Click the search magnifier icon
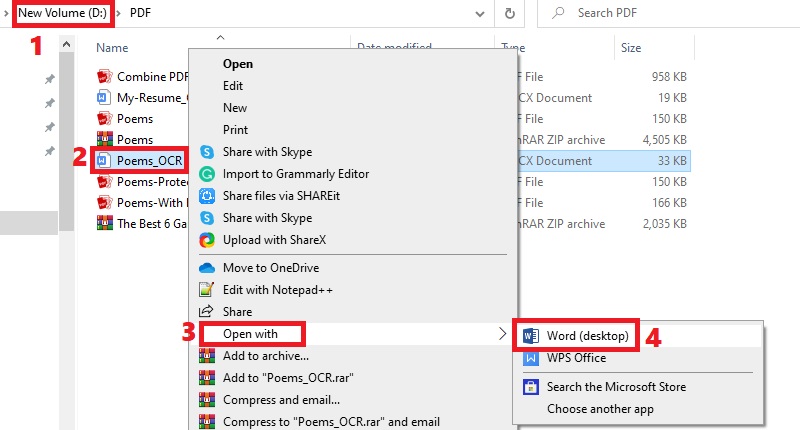Screen dimensions: 800x430 (x=558, y=13)
